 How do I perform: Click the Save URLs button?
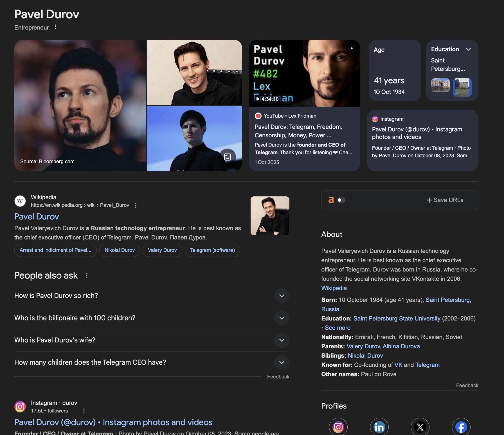[x=445, y=200]
